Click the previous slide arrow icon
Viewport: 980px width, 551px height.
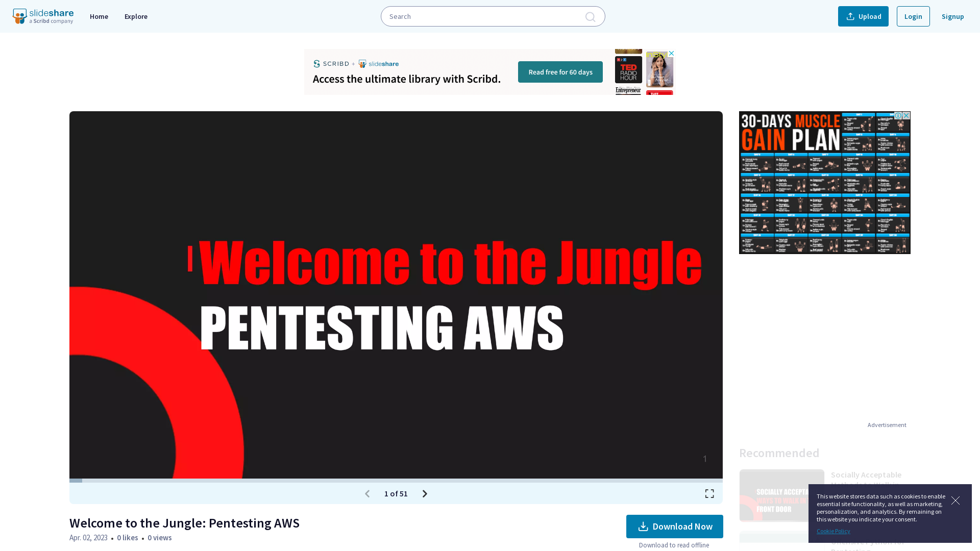click(367, 493)
